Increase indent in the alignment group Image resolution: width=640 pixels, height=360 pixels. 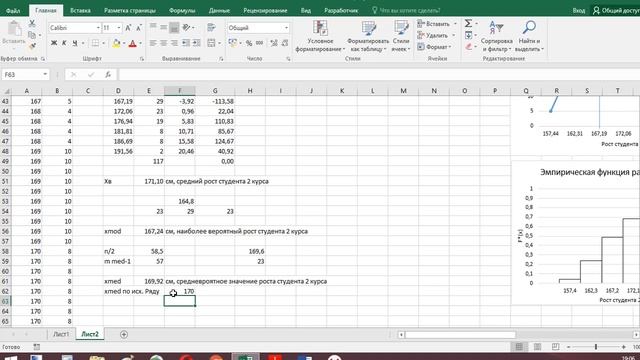click(196, 43)
